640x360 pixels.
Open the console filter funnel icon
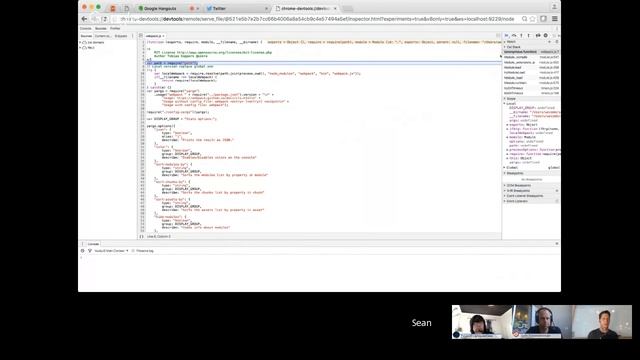89,251
